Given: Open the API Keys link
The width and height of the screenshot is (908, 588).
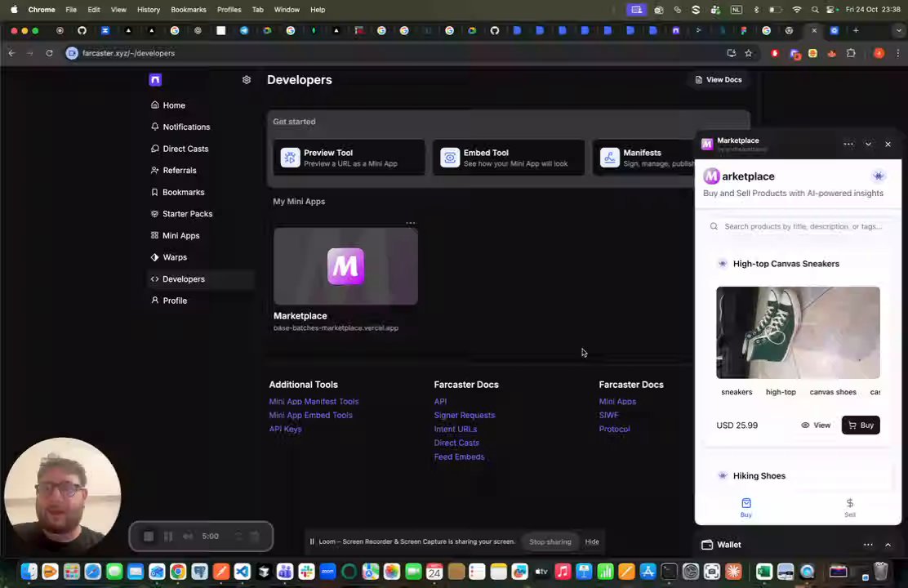Looking at the screenshot, I should 286,430.
